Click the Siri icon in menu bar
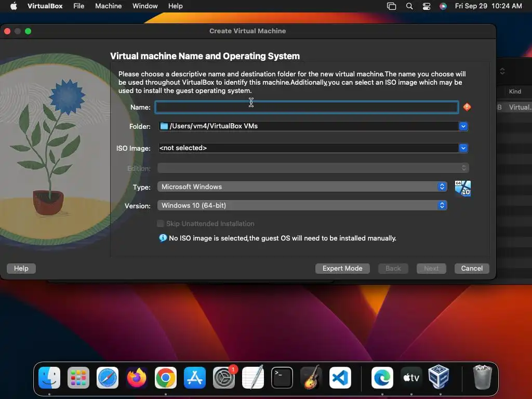The height and width of the screenshot is (399, 532). [443, 6]
